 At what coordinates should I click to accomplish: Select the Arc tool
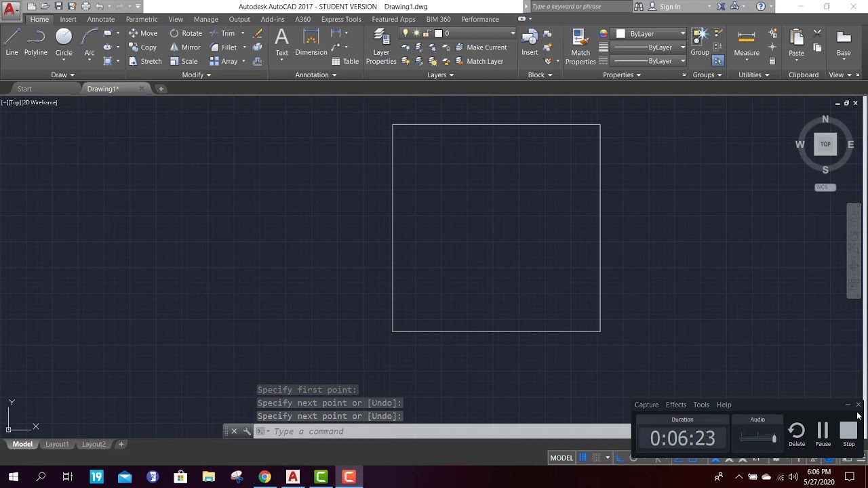(89, 42)
